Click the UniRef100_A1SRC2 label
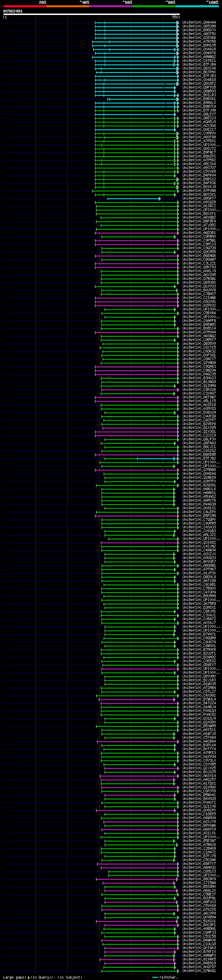The width and height of the screenshot is (222, 980). point(199,206)
